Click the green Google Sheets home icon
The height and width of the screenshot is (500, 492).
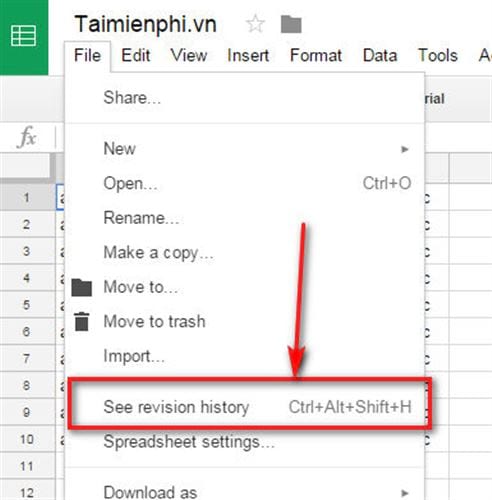[24, 37]
